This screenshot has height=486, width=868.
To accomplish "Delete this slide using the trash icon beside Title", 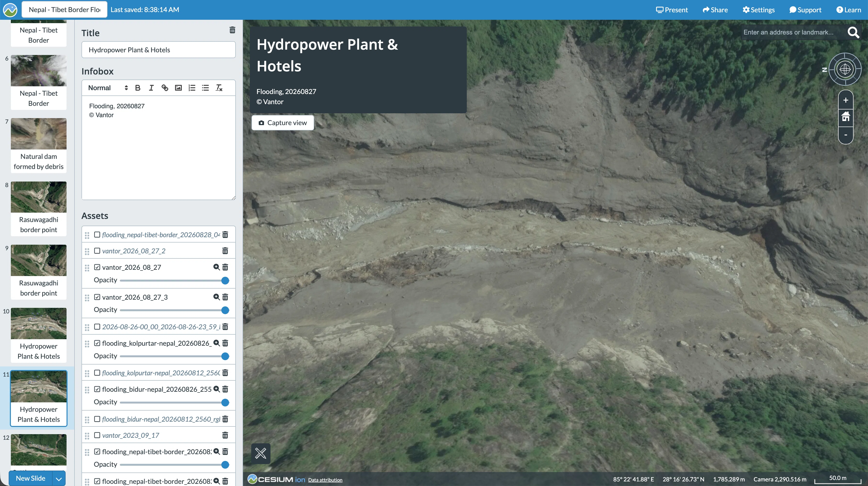I will tap(232, 30).
